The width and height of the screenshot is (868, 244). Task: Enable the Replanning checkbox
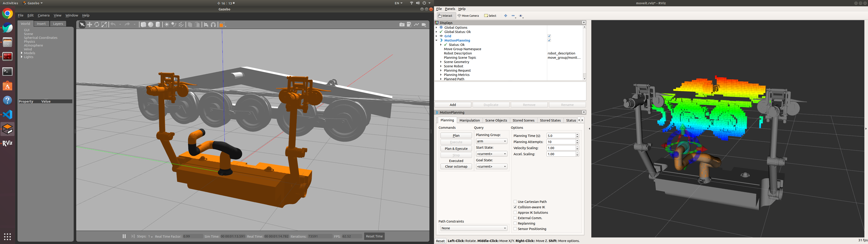[x=515, y=223]
